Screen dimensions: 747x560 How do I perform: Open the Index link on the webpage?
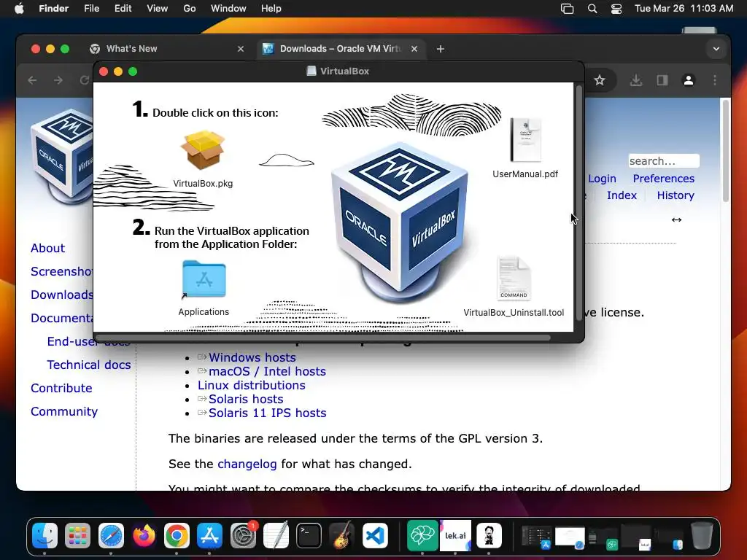(x=622, y=195)
